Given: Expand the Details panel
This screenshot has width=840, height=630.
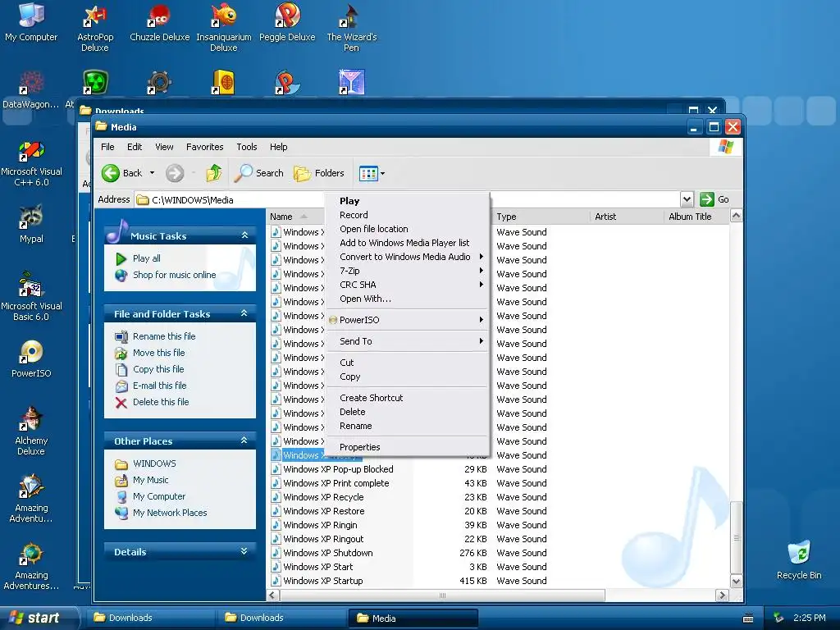Looking at the screenshot, I should pyautogui.click(x=244, y=551).
